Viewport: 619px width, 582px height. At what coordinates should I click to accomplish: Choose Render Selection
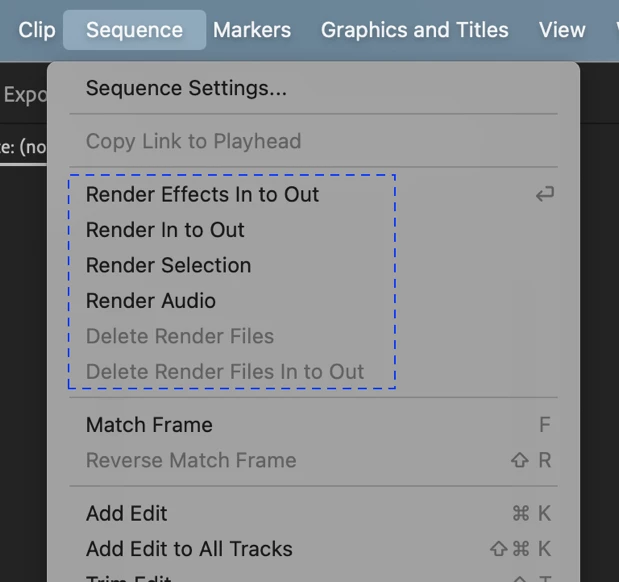tap(313, 265)
